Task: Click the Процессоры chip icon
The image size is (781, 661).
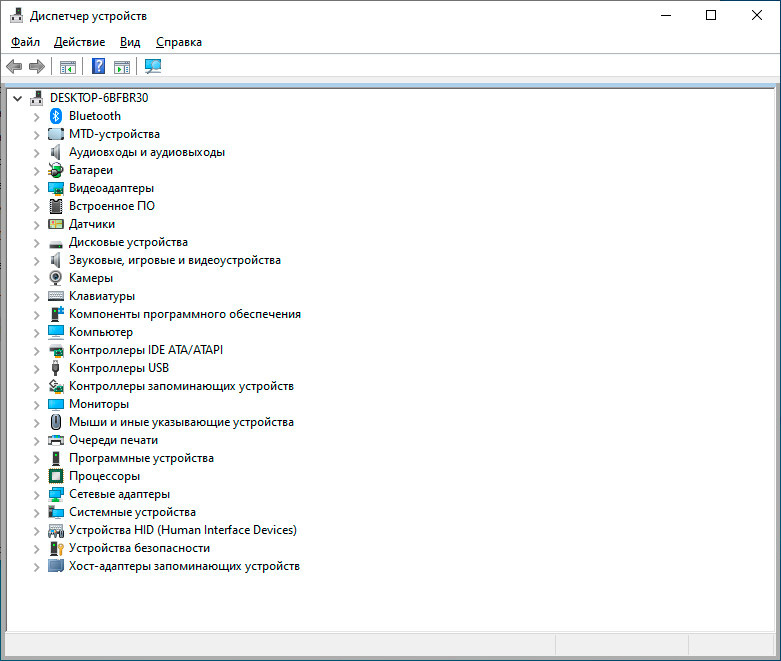Action: [x=56, y=476]
